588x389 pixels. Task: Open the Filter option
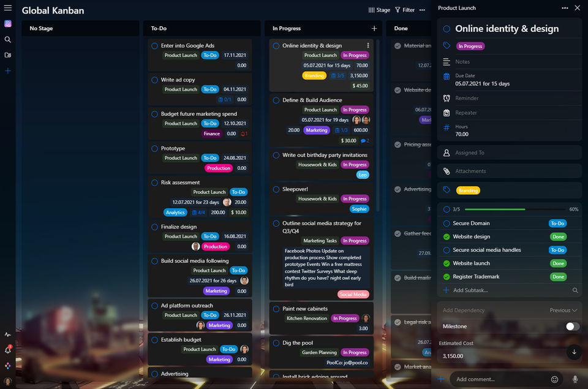coord(405,10)
